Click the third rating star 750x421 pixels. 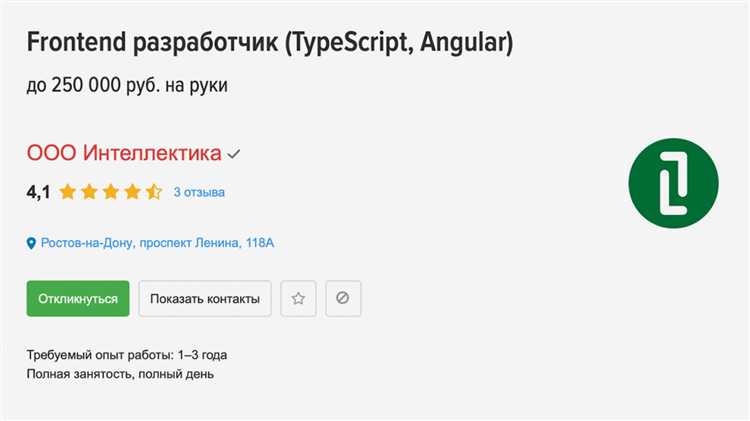(111, 192)
